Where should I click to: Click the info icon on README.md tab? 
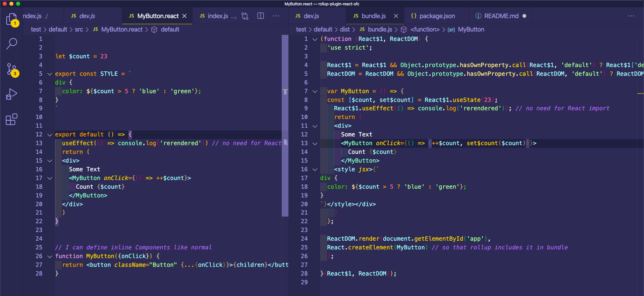[479, 16]
